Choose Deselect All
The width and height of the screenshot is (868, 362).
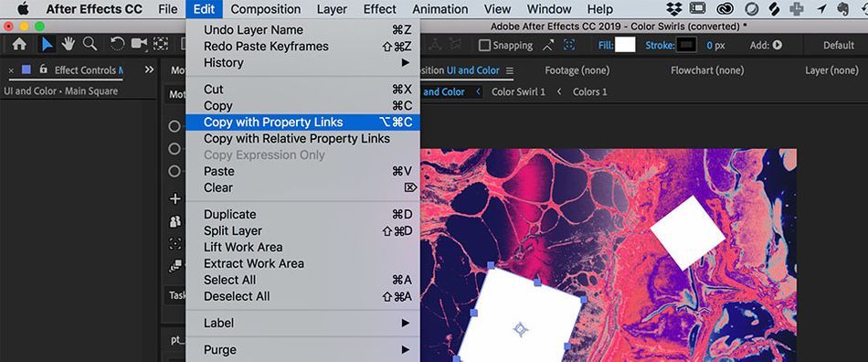[302, 296]
